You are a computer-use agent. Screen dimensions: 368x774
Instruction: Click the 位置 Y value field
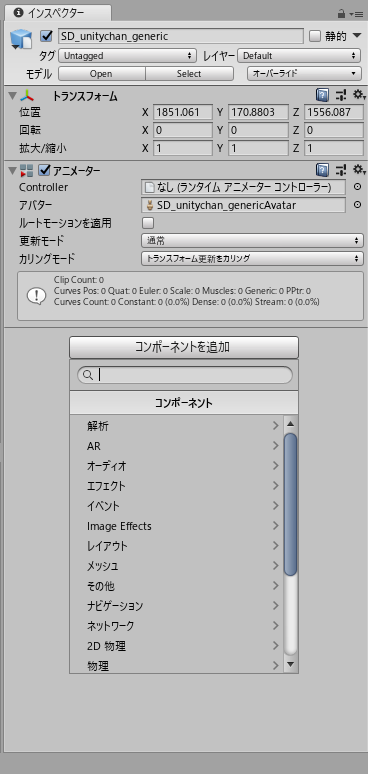[258, 112]
